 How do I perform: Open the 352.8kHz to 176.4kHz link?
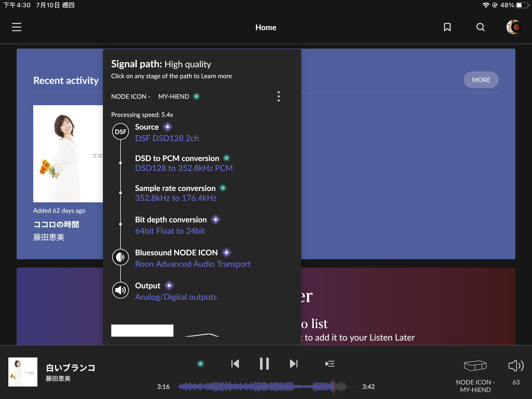[x=176, y=198]
